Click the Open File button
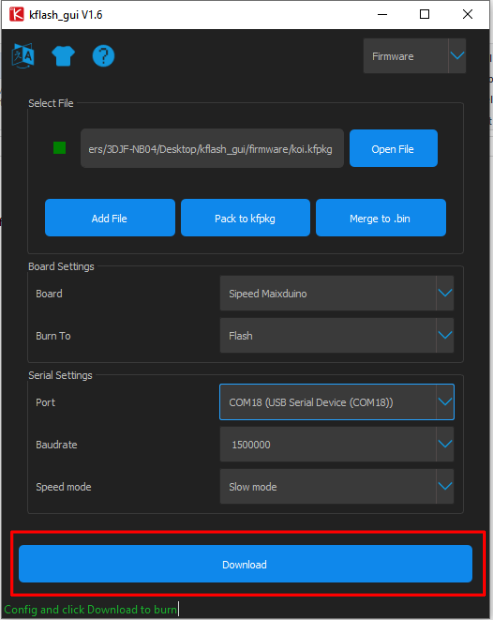Viewport: 493px width, 620px height. click(x=393, y=148)
